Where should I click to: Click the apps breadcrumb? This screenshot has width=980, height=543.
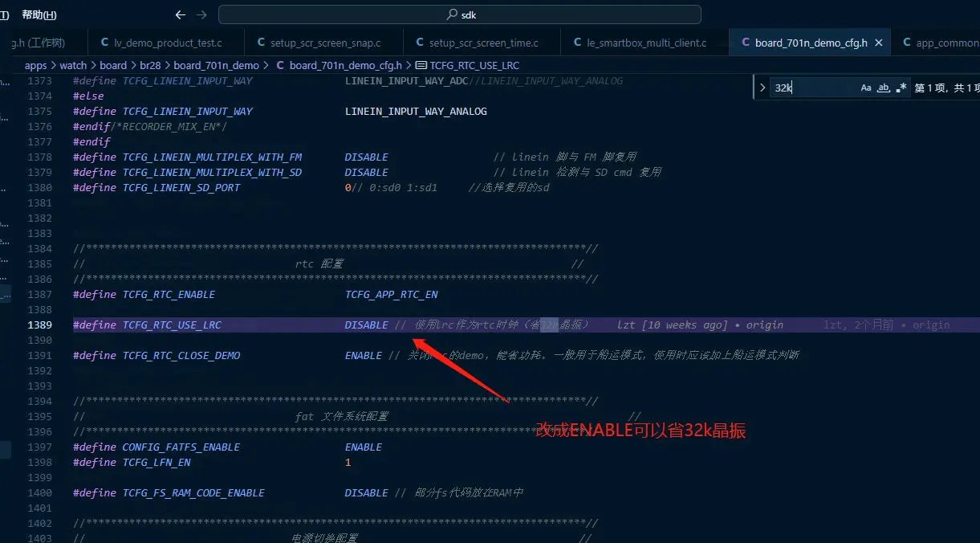(x=36, y=65)
